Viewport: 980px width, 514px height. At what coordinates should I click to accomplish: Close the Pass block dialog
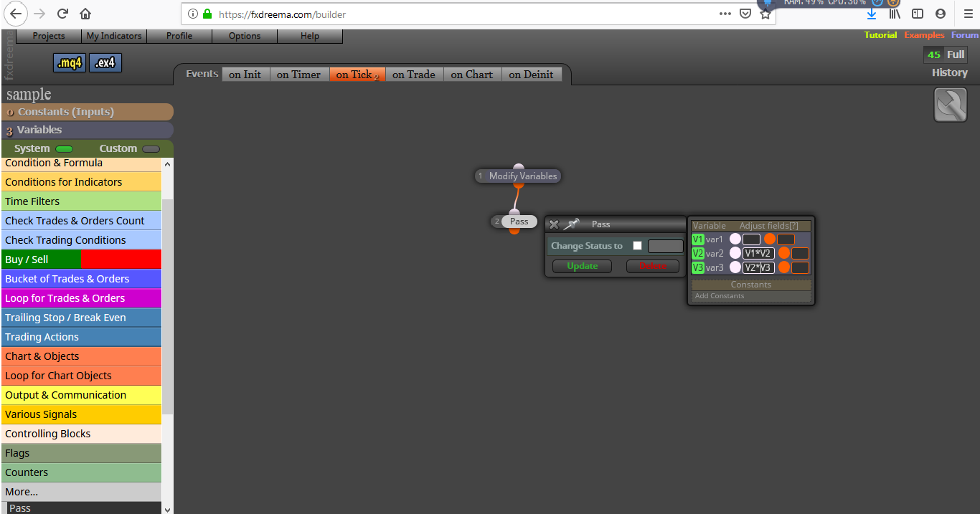[x=554, y=224]
